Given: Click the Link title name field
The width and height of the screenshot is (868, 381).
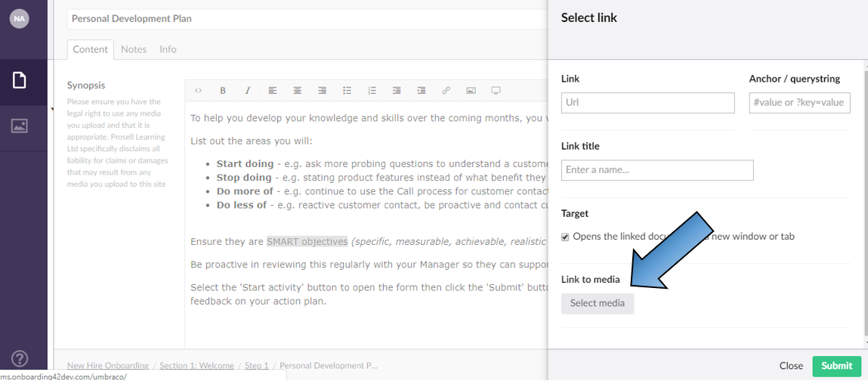Looking at the screenshot, I should tap(657, 170).
